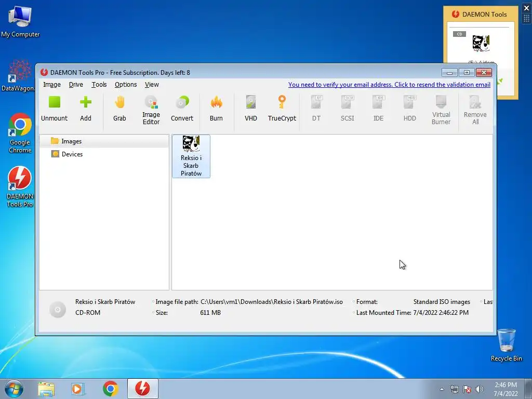Open the Virtual Burner tool
Screen dimensions: 532x399
(x=441, y=110)
